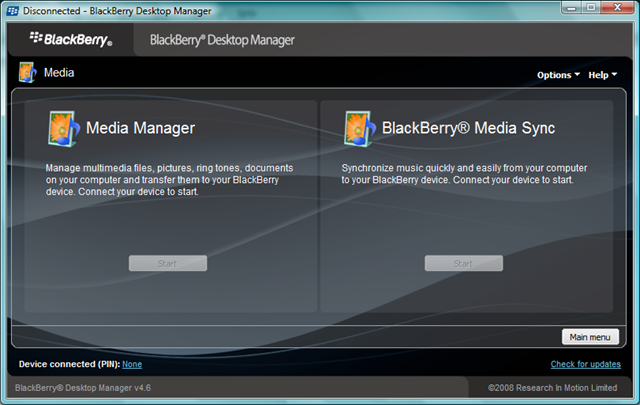Open the Options dropdown menu

[x=558, y=75]
